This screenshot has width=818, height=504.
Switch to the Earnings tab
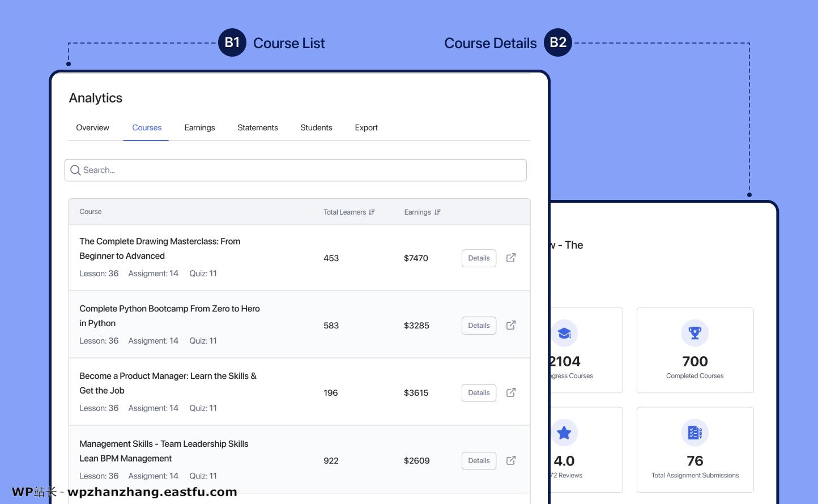pyautogui.click(x=199, y=127)
